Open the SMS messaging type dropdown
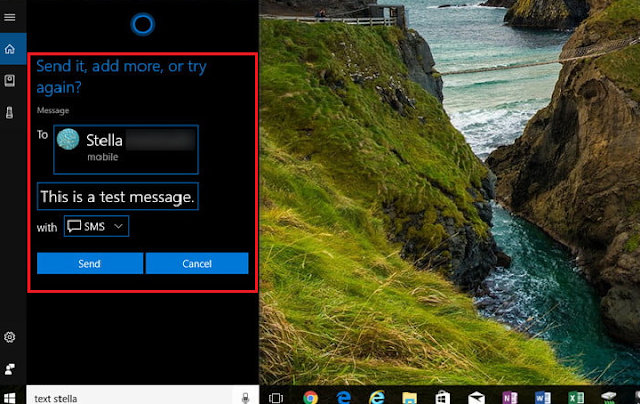Screen dimensions: 640x404 (x=96, y=226)
